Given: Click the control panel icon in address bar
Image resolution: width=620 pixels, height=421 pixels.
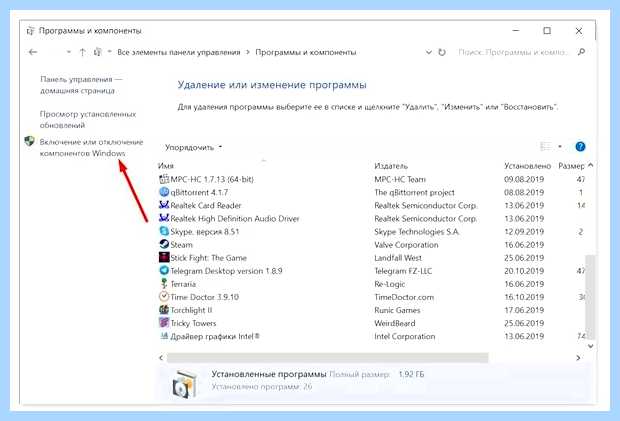Looking at the screenshot, I should pos(98,52).
